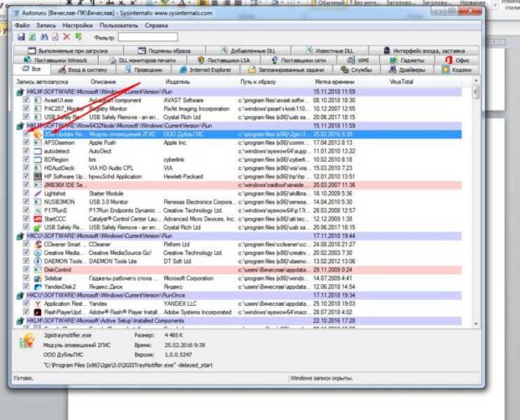The width and height of the screenshot is (520, 420).
Task: Toggle the PAC207_Monitor checkbox
Action: [x=26, y=108]
